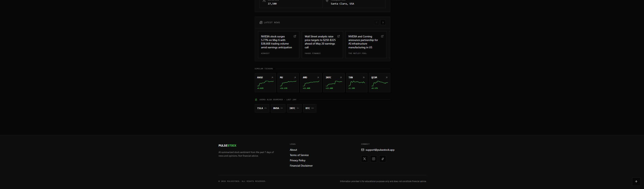This screenshot has height=189, width=644.
Task: Open the X (Twitter) social icon
Action: 365,159
